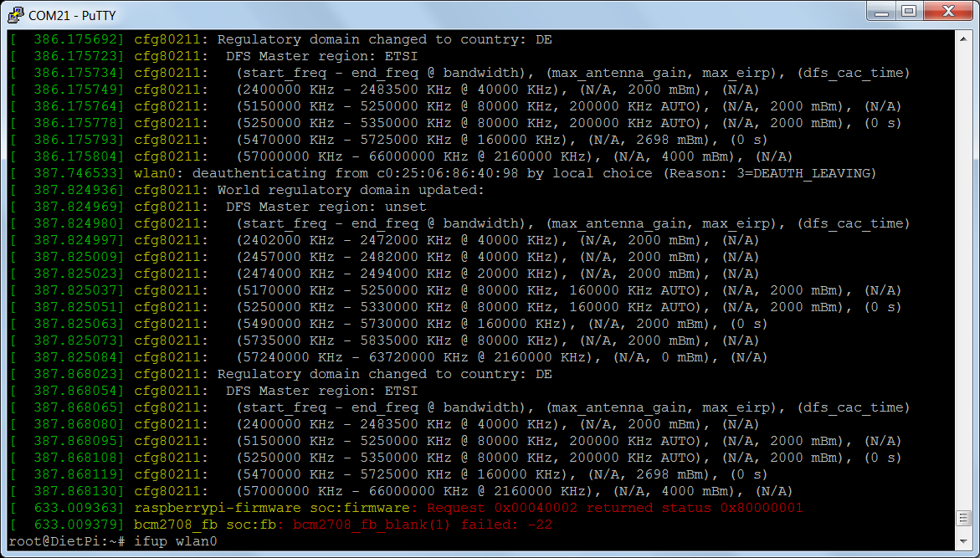Click the text 5250000 KHz - 5330000 KHz
Viewport: 980px width, 558px height.
(x=346, y=307)
